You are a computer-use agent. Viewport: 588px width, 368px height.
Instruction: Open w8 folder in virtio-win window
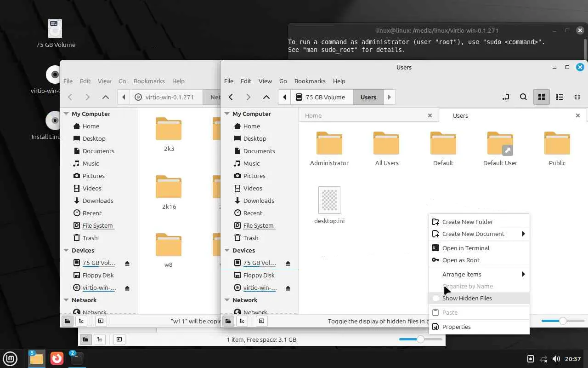pos(169,250)
